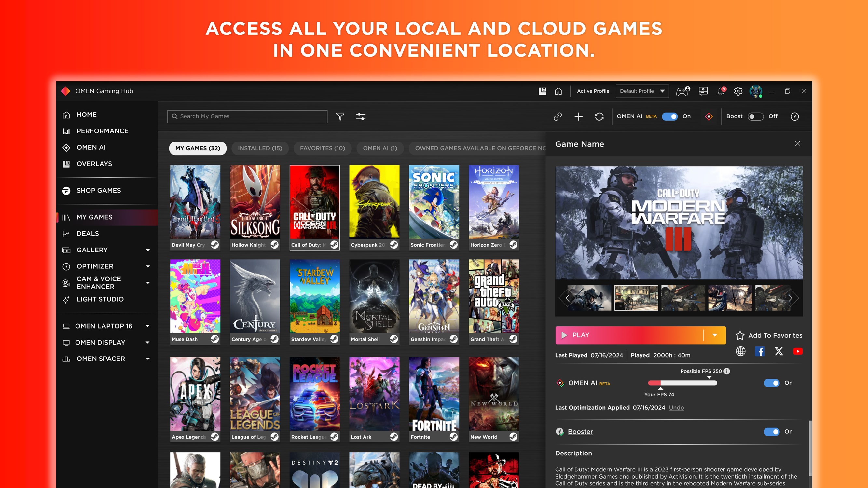Image resolution: width=868 pixels, height=488 pixels.
Task: Click Undo next to Last Optimization Applied
Action: tap(676, 408)
